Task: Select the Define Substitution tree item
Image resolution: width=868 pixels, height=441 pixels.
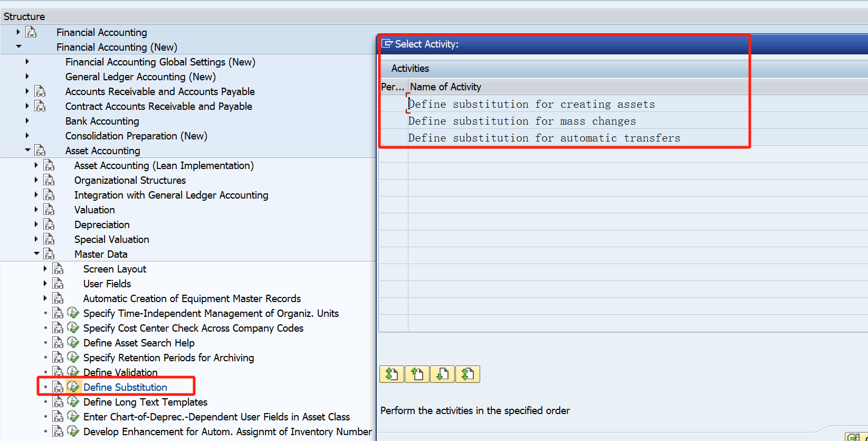Action: coord(125,387)
